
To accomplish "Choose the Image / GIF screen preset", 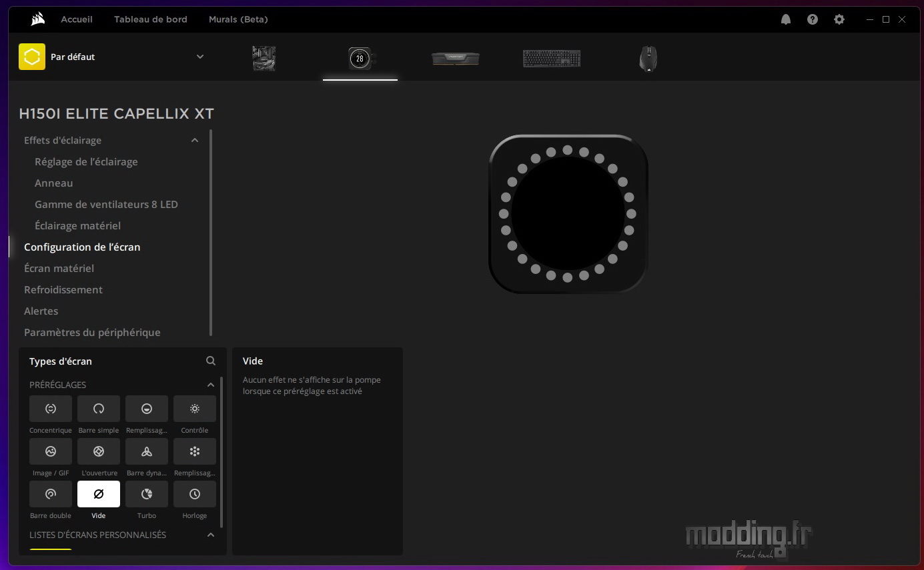I will point(51,451).
